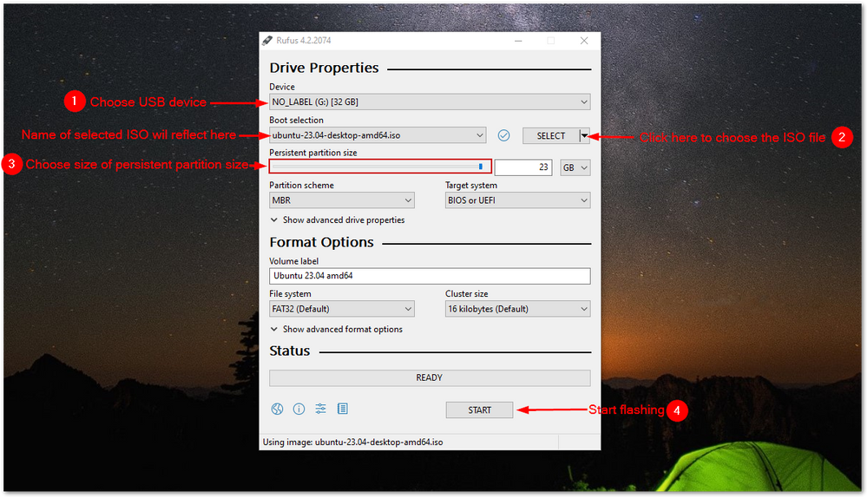Show the log icon
Screen dimensions: 868x498
343,409
